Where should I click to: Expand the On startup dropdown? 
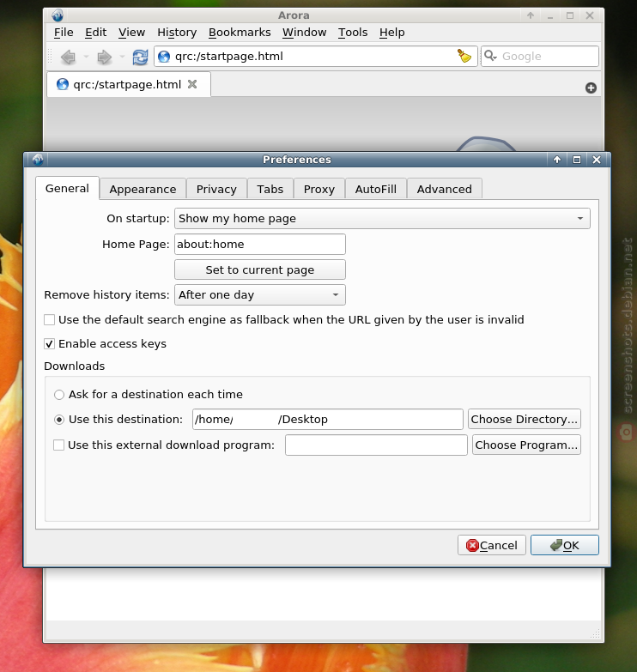pos(382,219)
